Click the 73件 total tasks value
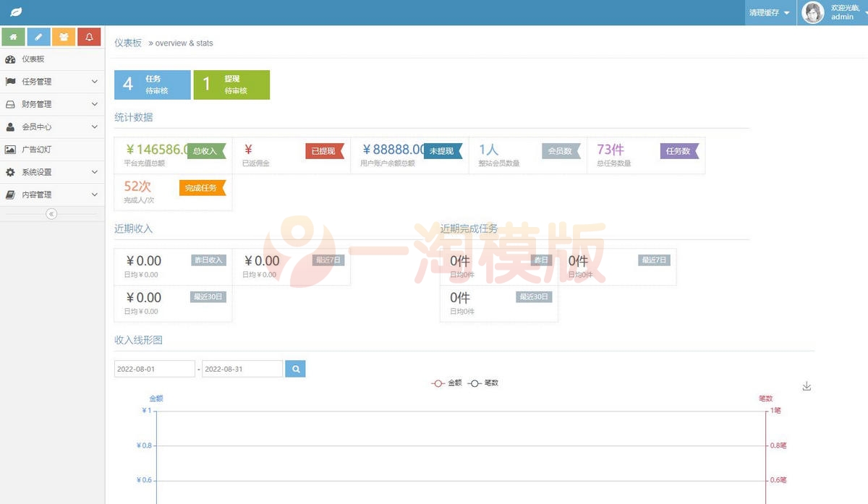 610,150
